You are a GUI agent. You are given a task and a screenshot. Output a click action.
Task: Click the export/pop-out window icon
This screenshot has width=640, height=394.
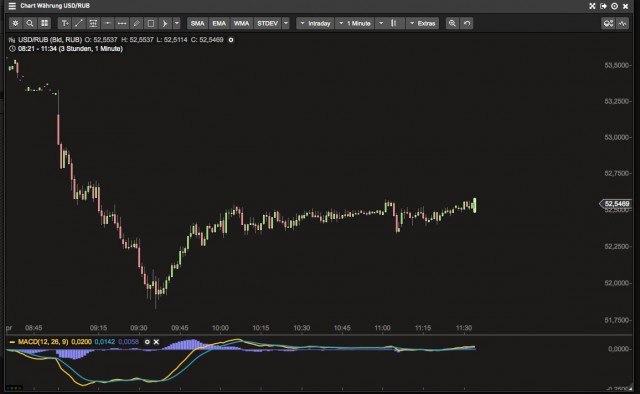click(x=603, y=6)
